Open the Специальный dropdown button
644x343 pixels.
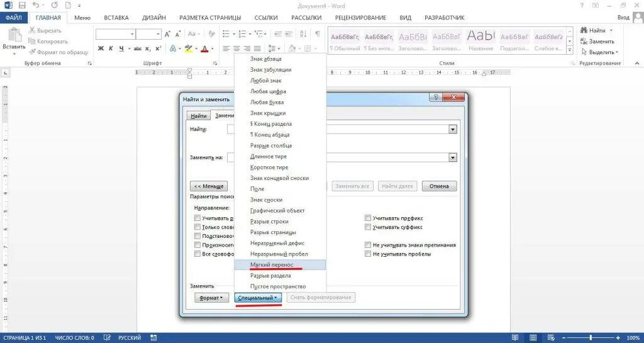point(258,298)
